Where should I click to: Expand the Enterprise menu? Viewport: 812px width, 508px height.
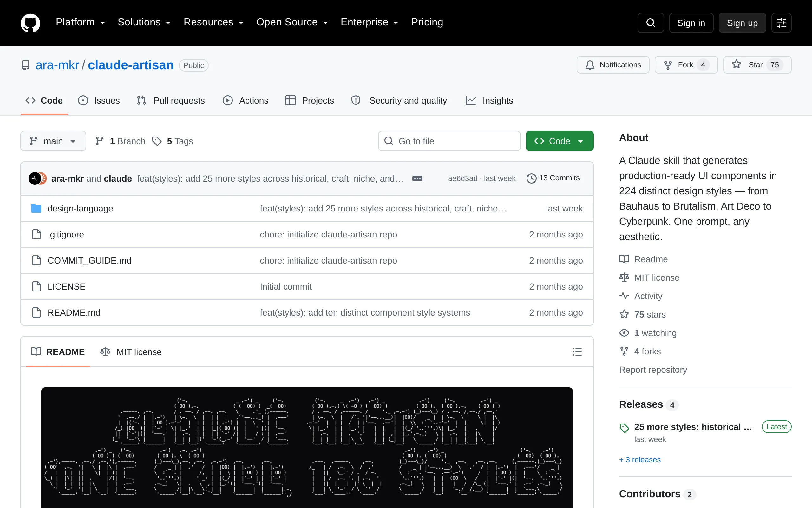coord(370,22)
